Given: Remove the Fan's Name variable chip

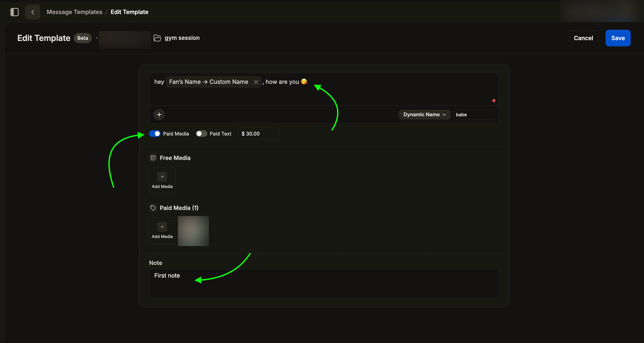Looking at the screenshot, I should (x=256, y=82).
